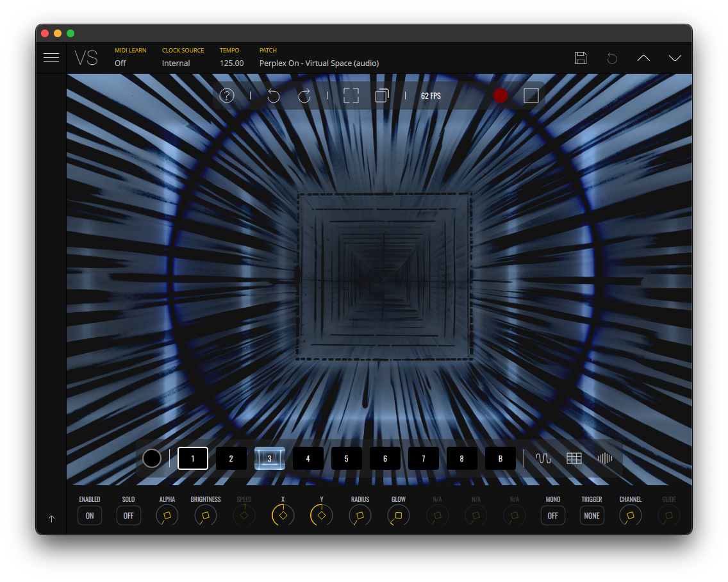The height and width of the screenshot is (582, 728).
Task: Open the TRIGGER dropdown set to NONE
Action: point(591,515)
